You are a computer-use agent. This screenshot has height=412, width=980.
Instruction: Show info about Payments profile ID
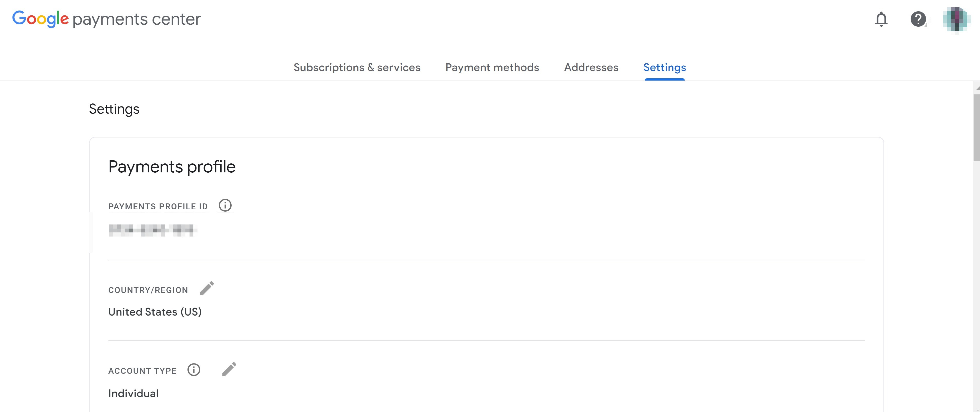click(x=225, y=206)
